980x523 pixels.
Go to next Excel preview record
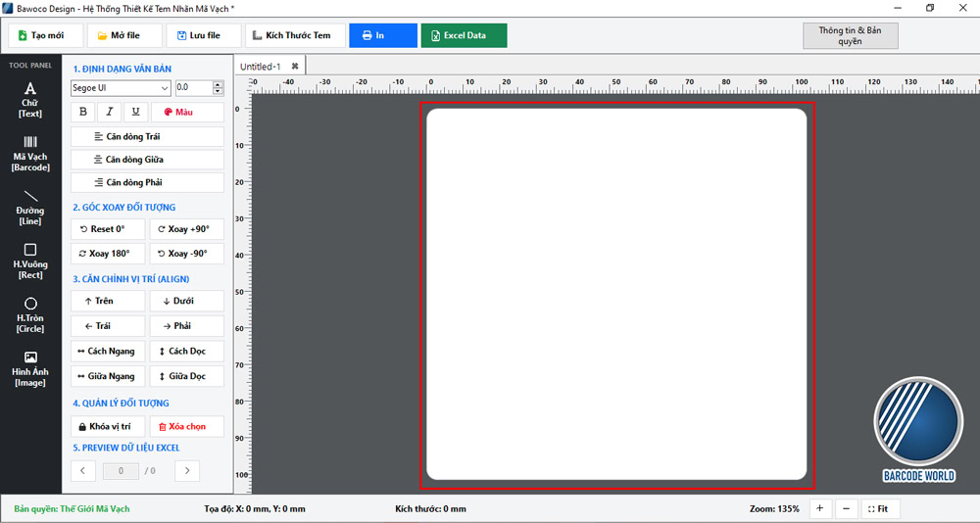pos(187,471)
